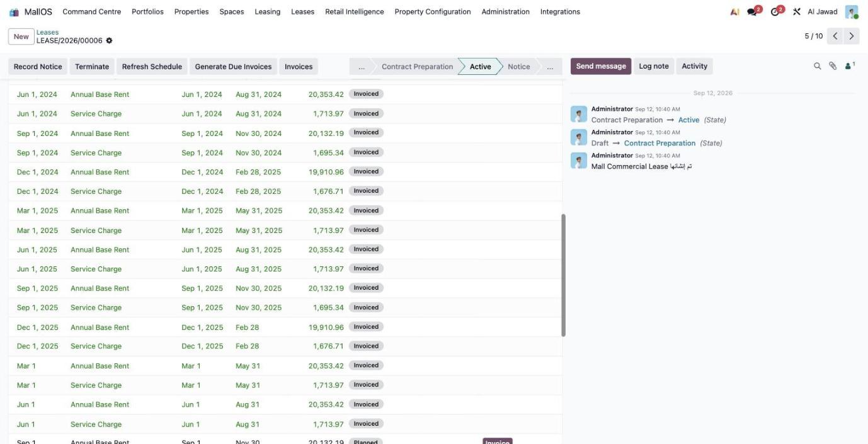868x444 pixels.
Task: Open the AI assistant icon in top bar
Action: coord(734,12)
